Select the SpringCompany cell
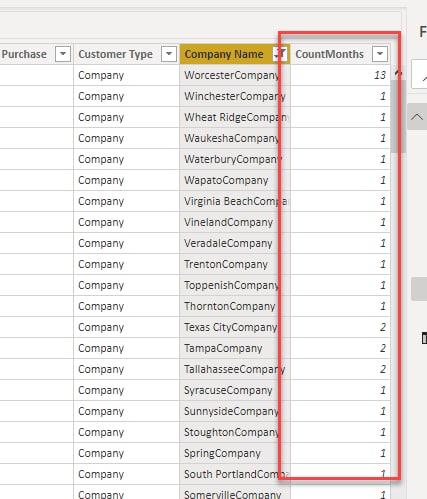427x499 pixels. [x=235, y=453]
